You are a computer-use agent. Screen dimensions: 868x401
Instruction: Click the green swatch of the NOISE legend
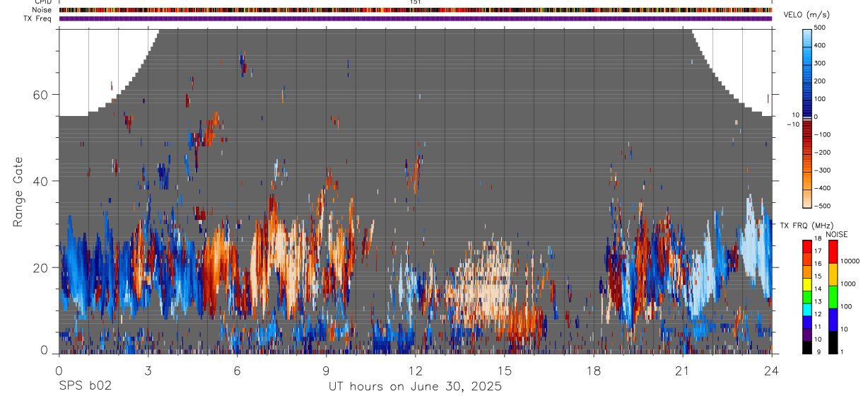[833, 297]
